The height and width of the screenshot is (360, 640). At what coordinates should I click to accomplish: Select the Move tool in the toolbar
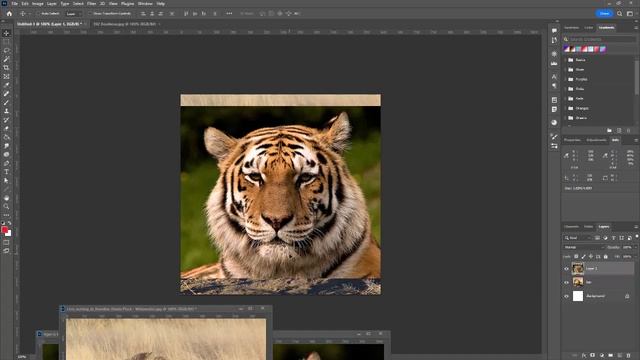pyautogui.click(x=6, y=33)
